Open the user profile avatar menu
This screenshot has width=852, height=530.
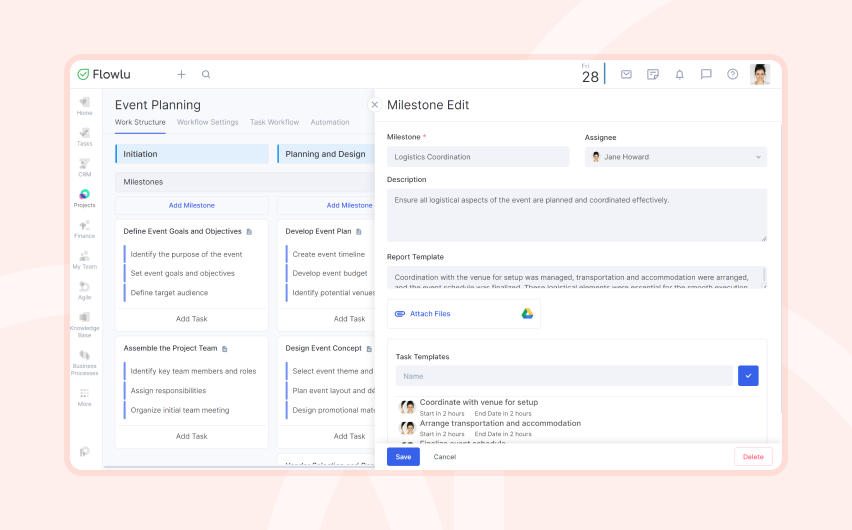[x=760, y=74]
